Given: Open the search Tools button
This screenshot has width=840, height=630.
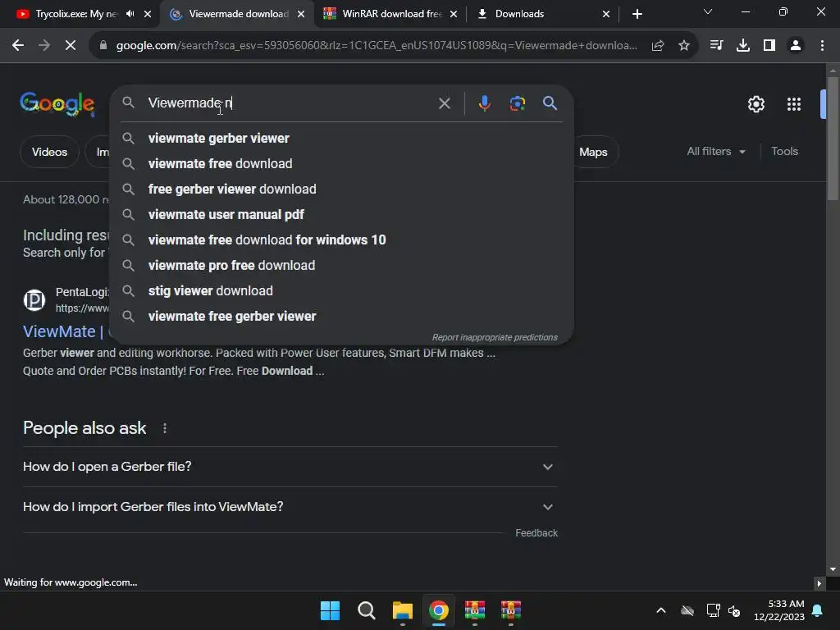Looking at the screenshot, I should click(784, 152).
